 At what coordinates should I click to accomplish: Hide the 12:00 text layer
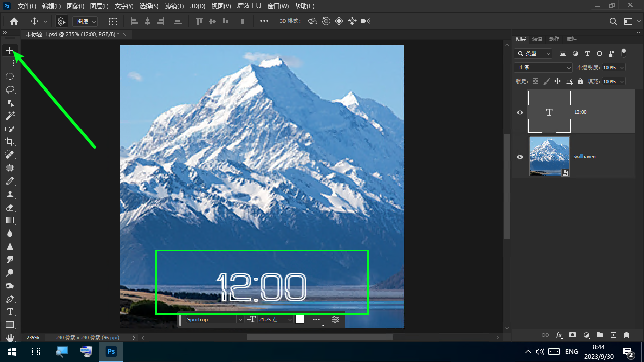(520, 112)
